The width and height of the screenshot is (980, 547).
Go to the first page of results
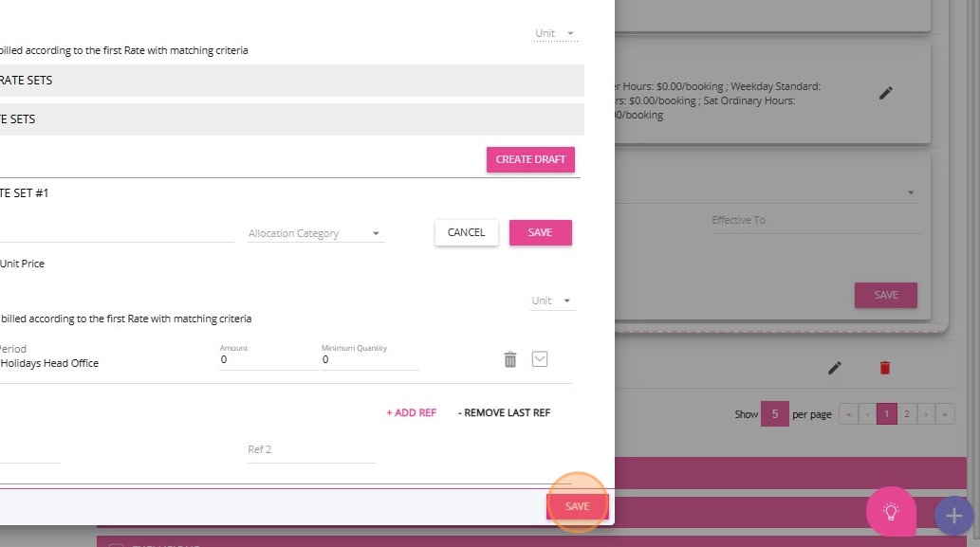click(x=848, y=414)
